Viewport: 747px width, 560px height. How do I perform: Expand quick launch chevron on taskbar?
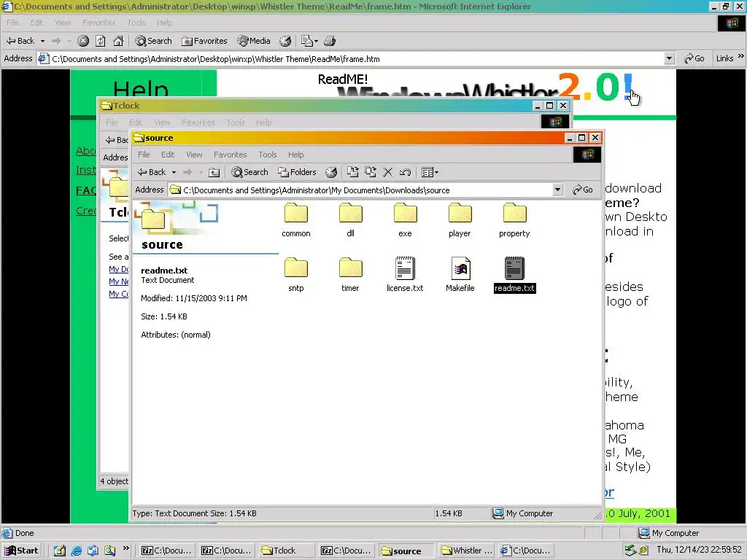coord(125,548)
